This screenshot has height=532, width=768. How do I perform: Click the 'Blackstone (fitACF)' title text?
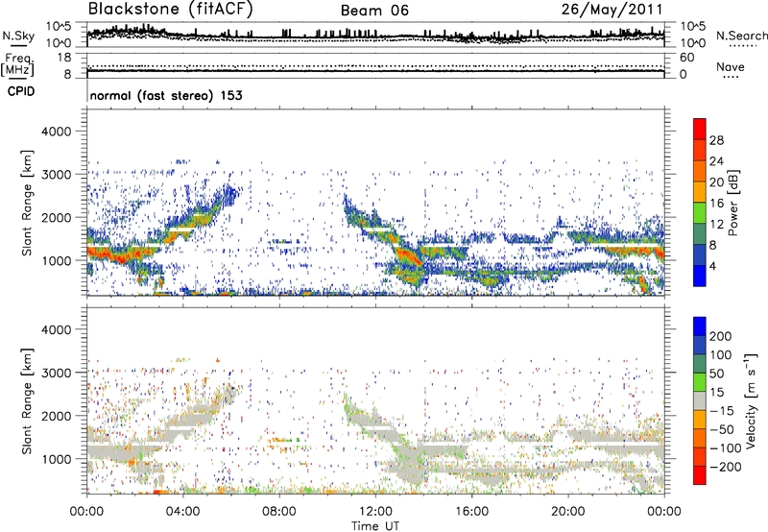[x=171, y=9]
